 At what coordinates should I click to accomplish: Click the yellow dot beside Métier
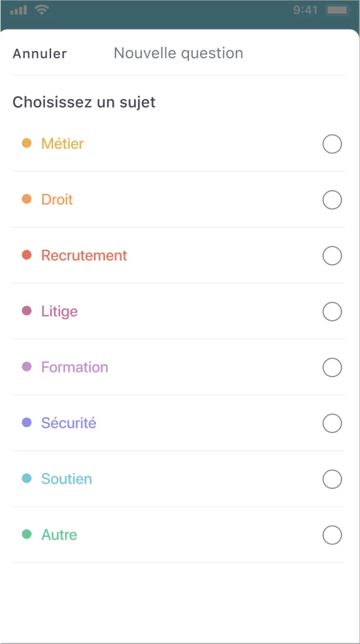tap(28, 143)
